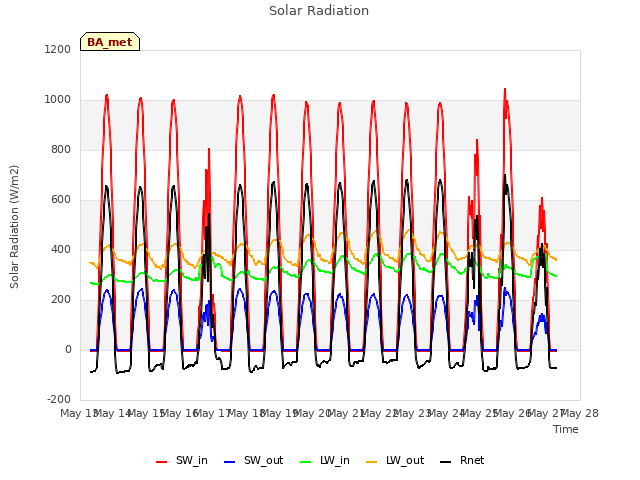The height and width of the screenshot is (480, 640).
Task: Click the Time x-axis title
Action: click(x=566, y=429)
